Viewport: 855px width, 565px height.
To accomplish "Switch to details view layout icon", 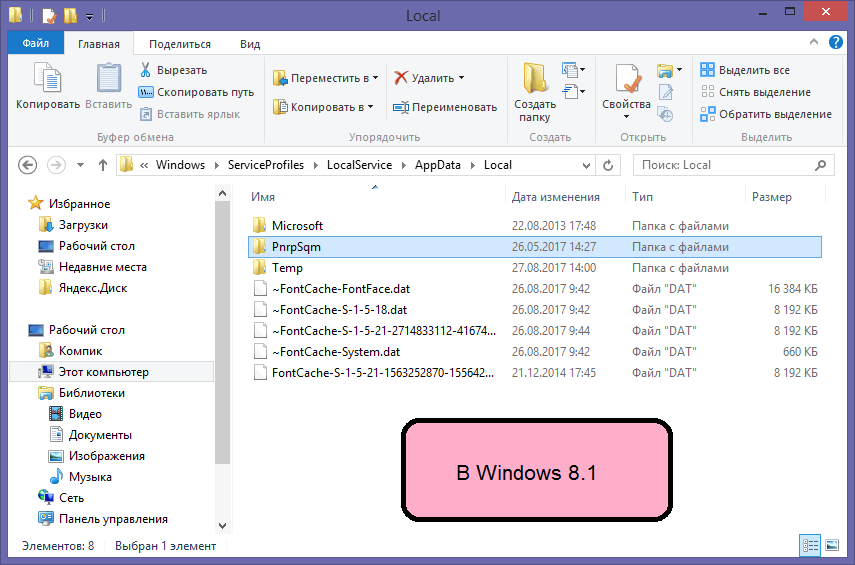I will 810,545.
